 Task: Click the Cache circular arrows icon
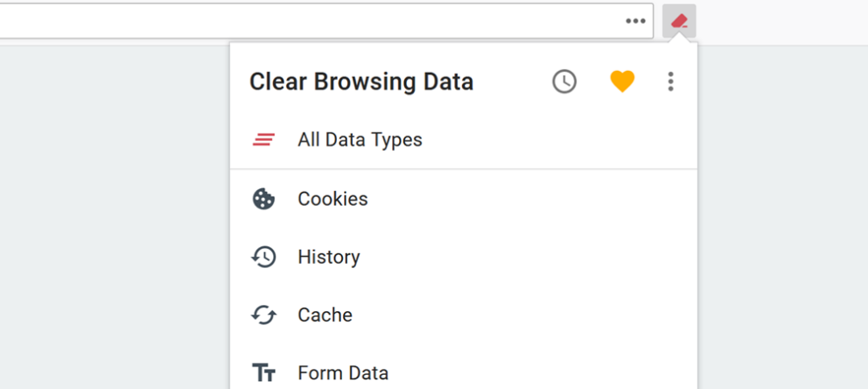point(263,315)
